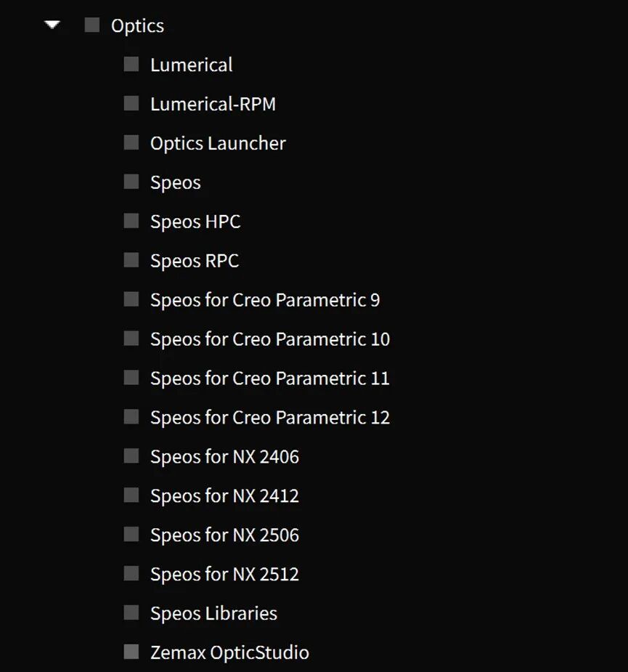Select the Lumerical-RPM label
The height and width of the screenshot is (672, 628).
click(213, 104)
